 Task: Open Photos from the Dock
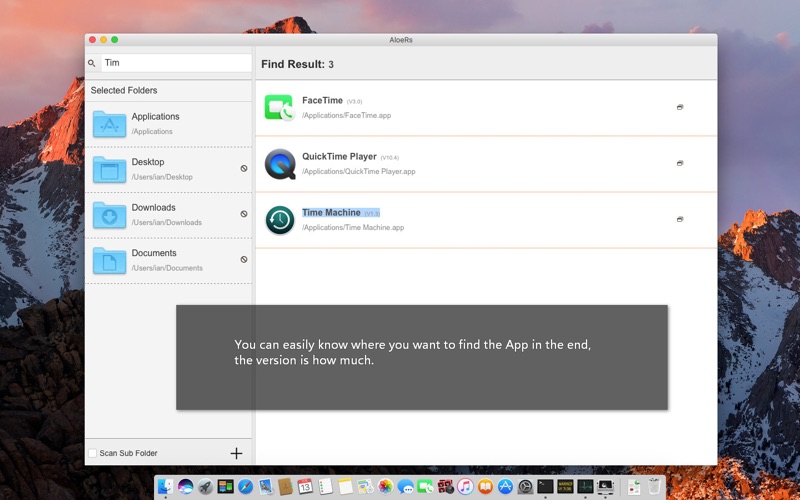pos(385,487)
